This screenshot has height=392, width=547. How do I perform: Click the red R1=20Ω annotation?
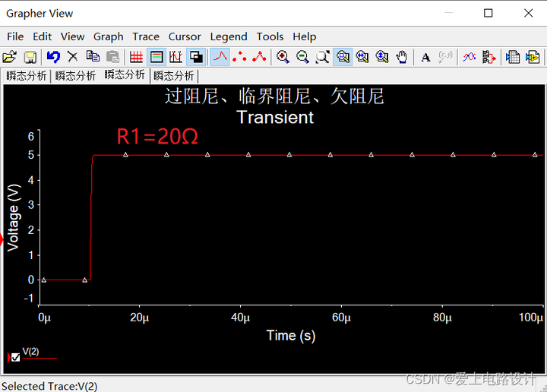157,136
